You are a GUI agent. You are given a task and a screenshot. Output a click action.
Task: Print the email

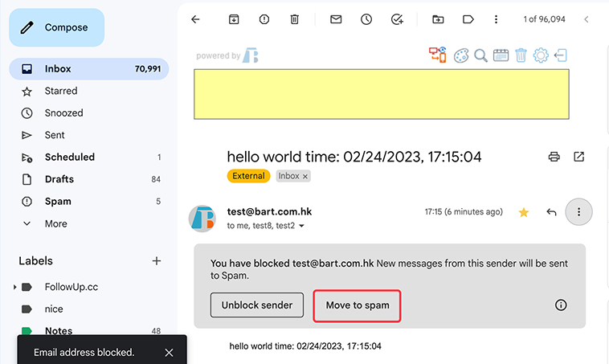coord(554,157)
